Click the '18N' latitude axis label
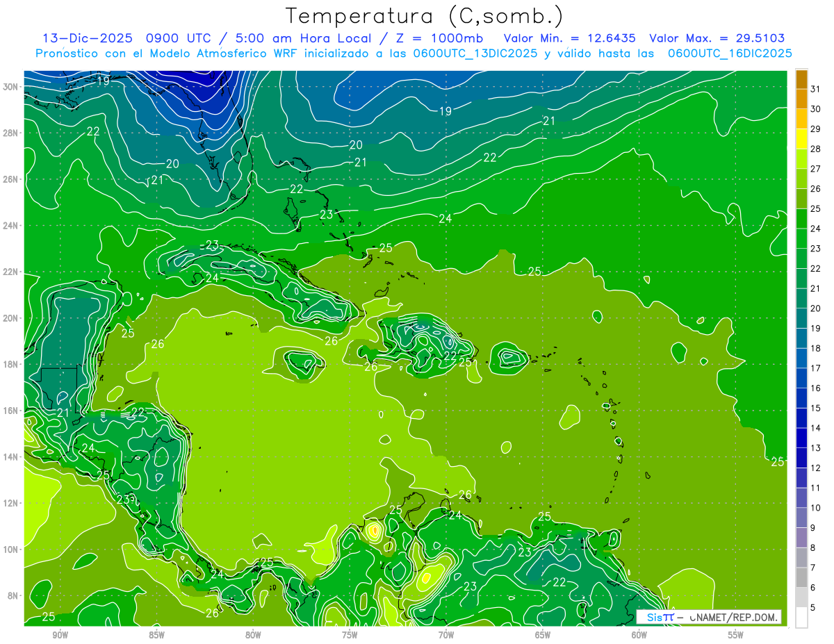This screenshot has height=644, width=834. [10, 364]
